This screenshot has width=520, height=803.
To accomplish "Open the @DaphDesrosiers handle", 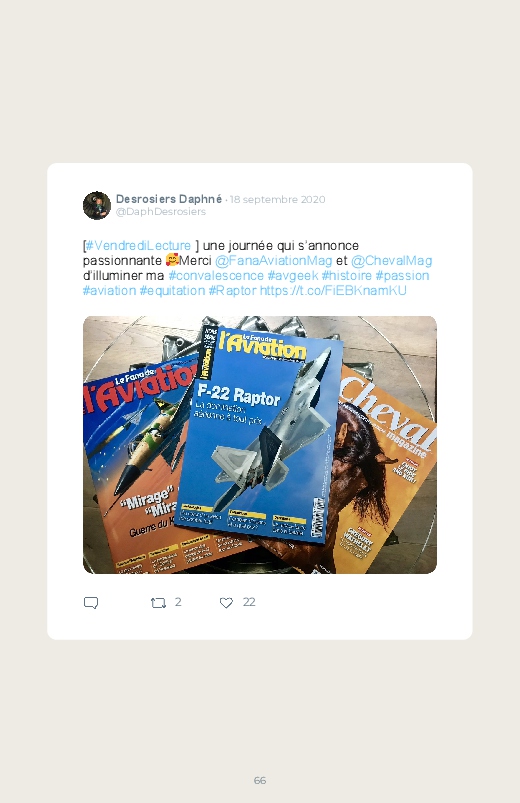I will 161,212.
